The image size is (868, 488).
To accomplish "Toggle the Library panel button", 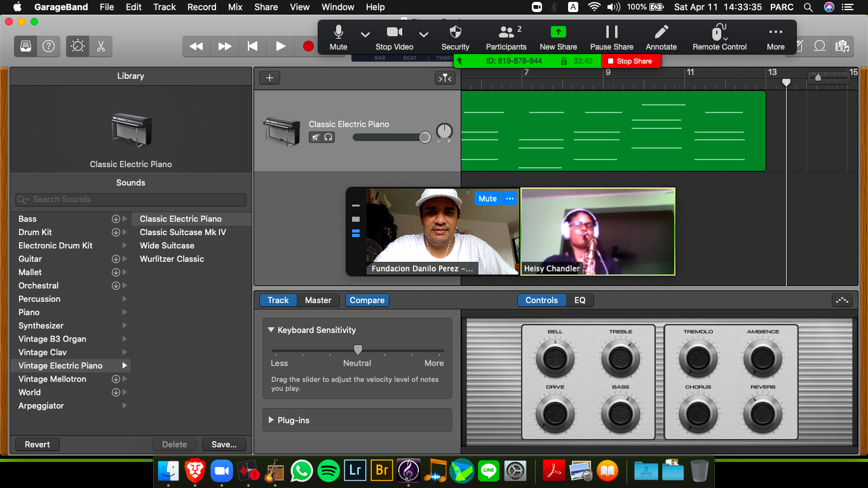I will click(x=26, y=46).
